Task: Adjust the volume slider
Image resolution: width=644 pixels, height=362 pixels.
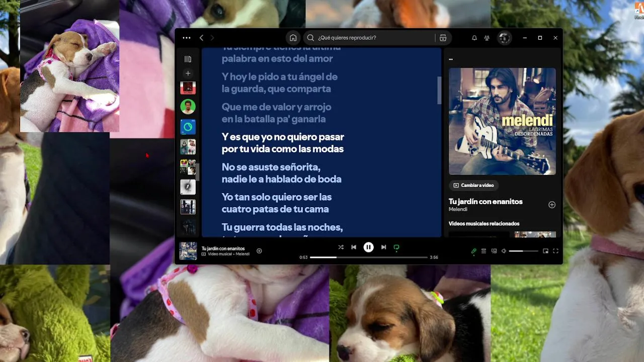Action: (x=523, y=251)
